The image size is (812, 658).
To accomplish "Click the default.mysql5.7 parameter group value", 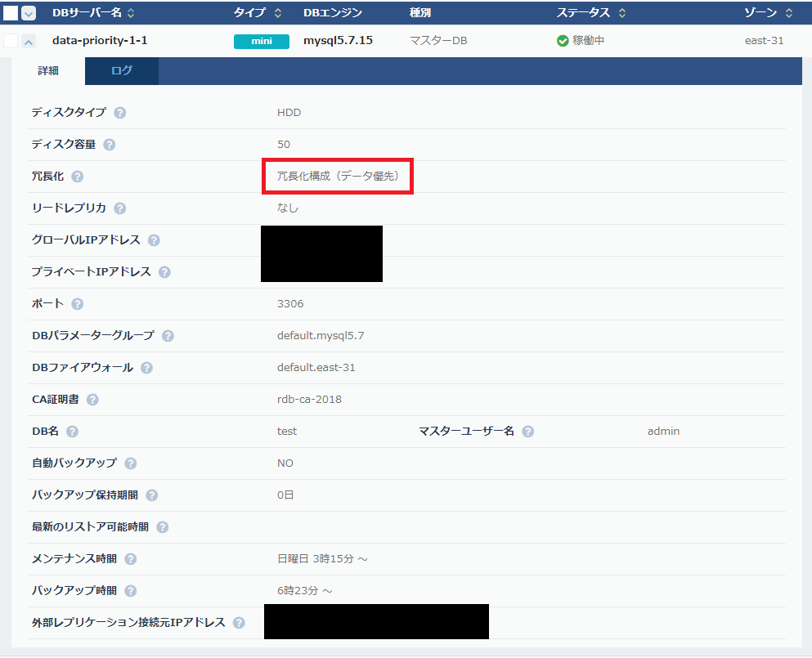I will point(321,336).
